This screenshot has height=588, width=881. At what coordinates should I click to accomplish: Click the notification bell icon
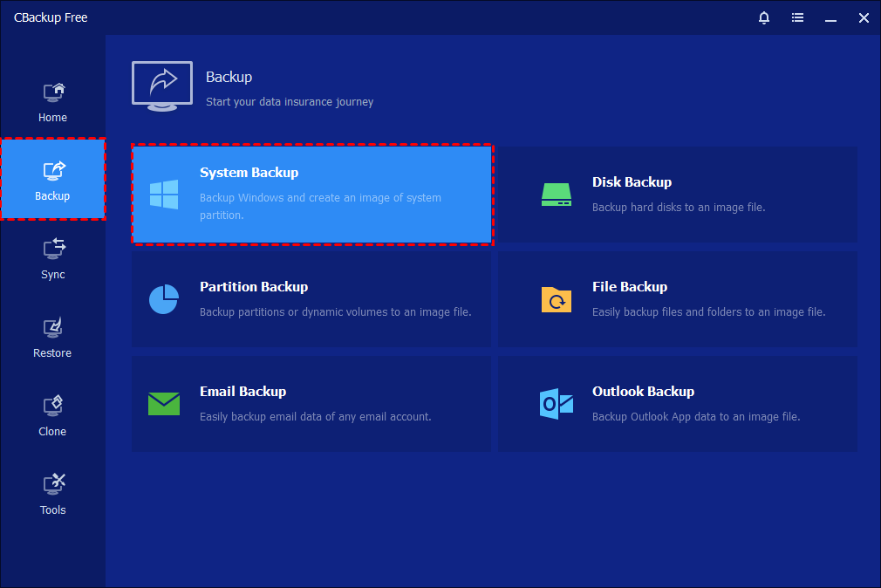(764, 17)
